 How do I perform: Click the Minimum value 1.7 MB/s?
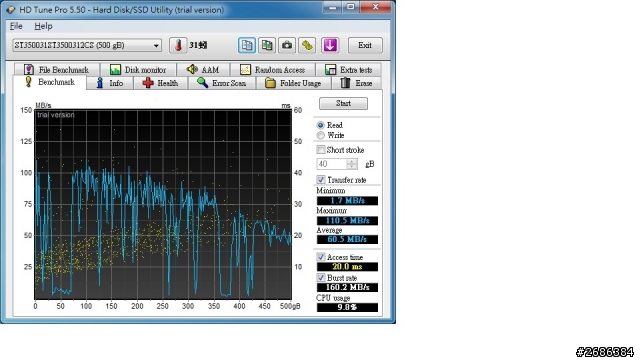tap(347, 200)
